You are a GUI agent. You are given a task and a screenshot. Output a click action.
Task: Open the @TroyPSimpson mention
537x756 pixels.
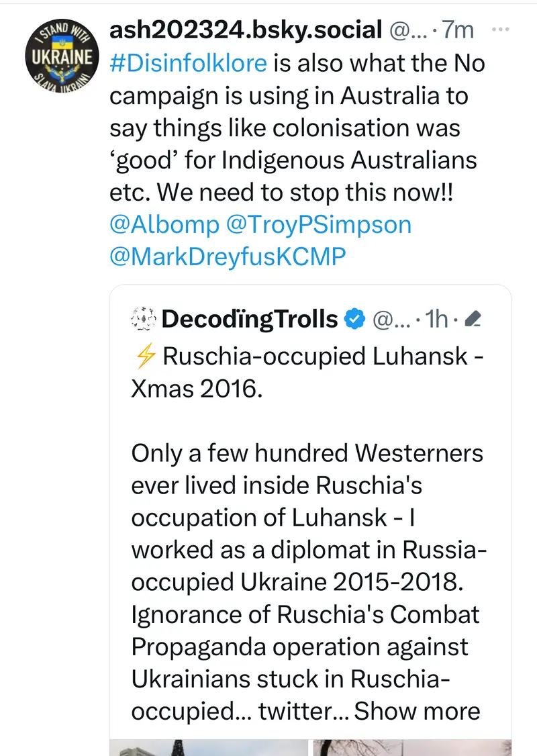coord(320,225)
